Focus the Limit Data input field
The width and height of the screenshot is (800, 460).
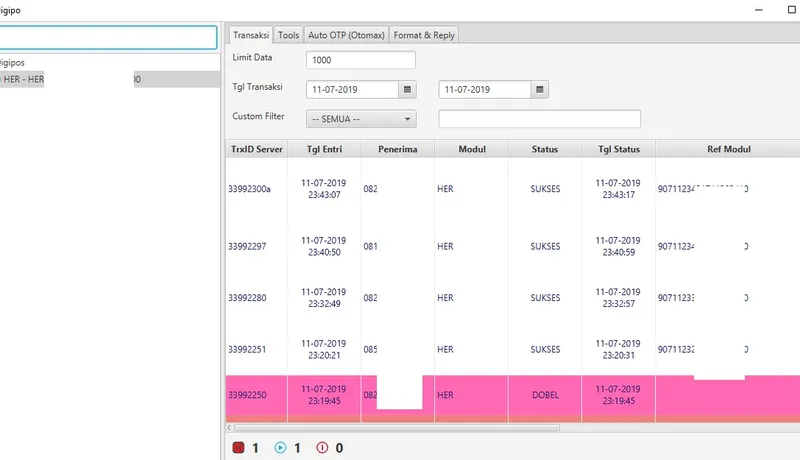tap(360, 60)
